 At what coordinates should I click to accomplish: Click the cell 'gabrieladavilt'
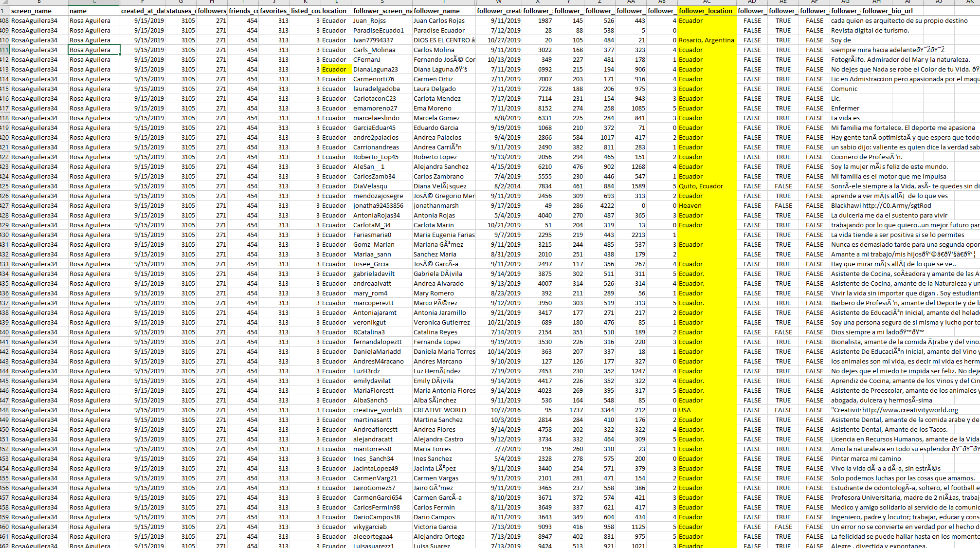pyautogui.click(x=382, y=274)
